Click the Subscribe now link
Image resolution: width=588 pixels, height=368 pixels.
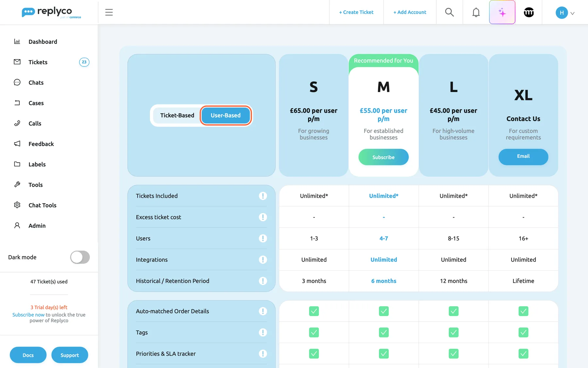tap(28, 315)
